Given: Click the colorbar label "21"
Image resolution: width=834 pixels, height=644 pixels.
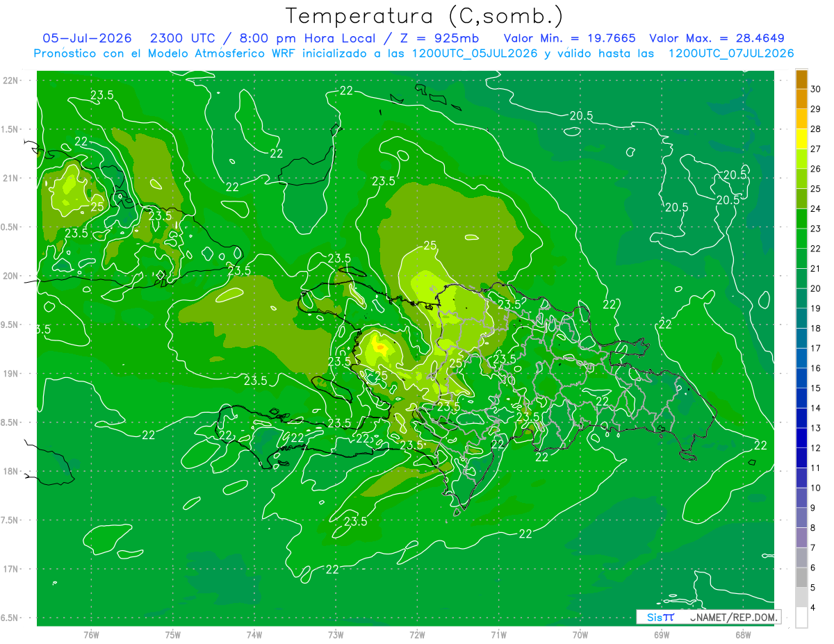Looking at the screenshot, I should coord(816,268).
